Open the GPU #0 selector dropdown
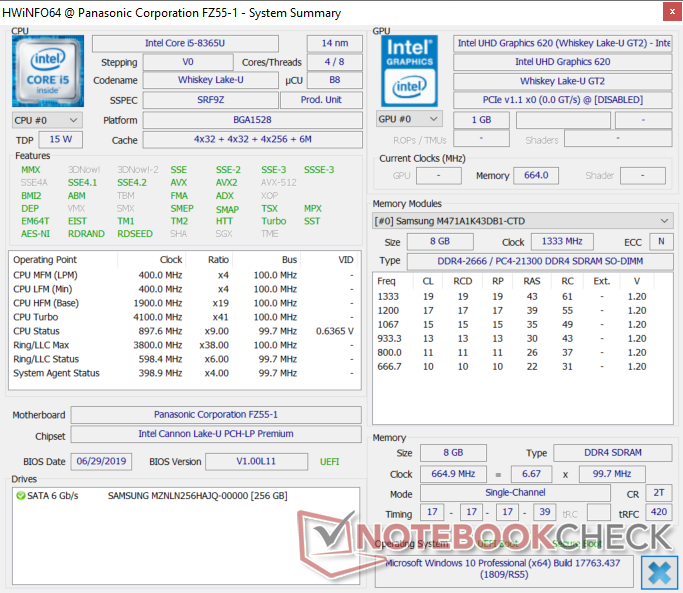 (x=409, y=119)
